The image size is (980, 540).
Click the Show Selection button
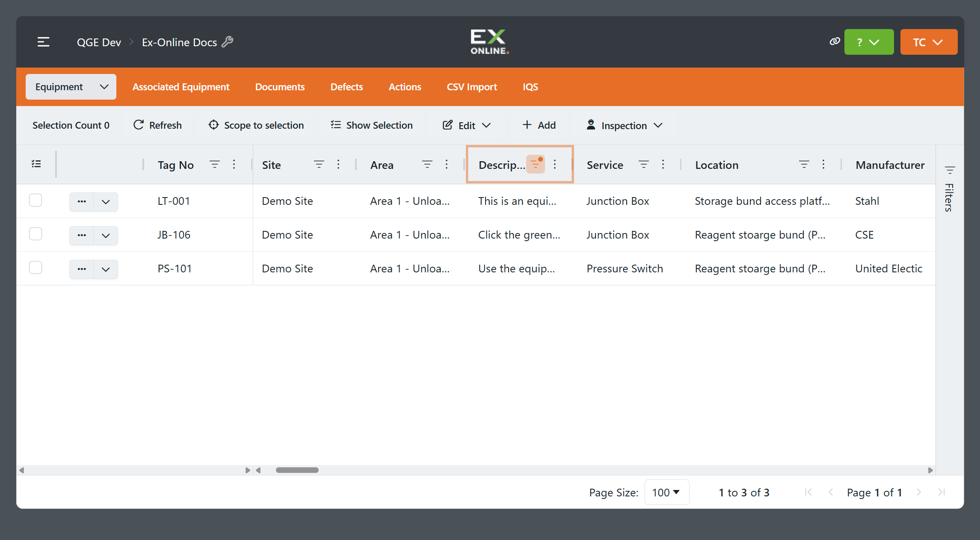371,125
